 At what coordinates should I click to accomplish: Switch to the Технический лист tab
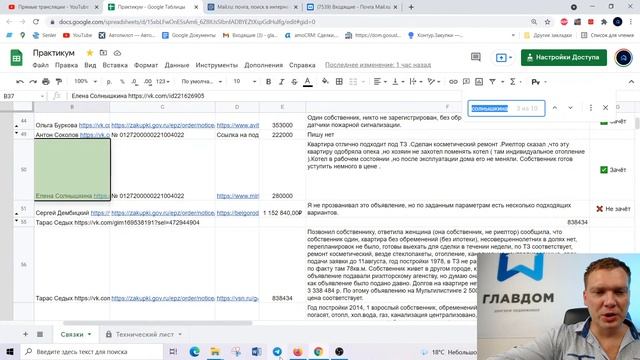coord(144,334)
